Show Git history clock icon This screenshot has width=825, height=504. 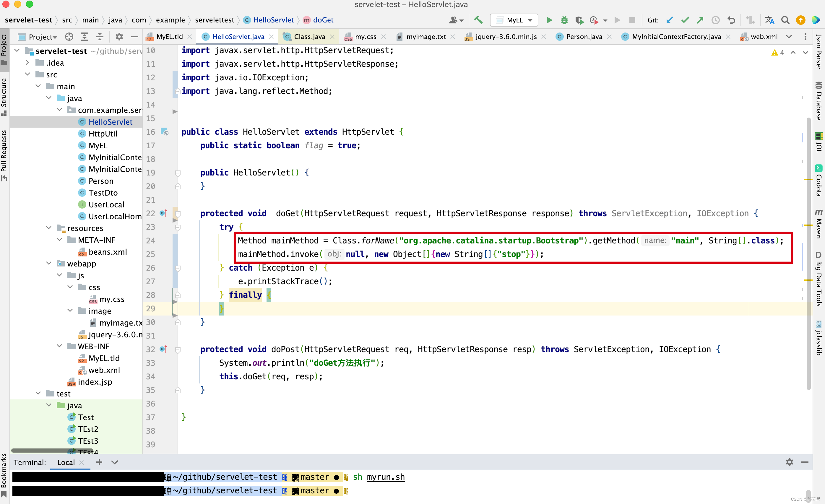coord(715,20)
